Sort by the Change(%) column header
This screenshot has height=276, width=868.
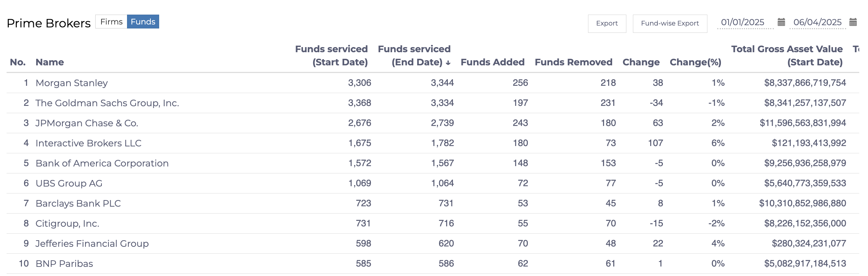pyautogui.click(x=695, y=62)
